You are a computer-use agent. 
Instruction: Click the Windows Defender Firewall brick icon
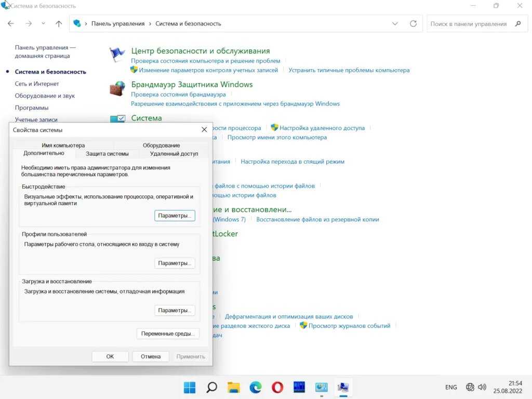click(117, 89)
